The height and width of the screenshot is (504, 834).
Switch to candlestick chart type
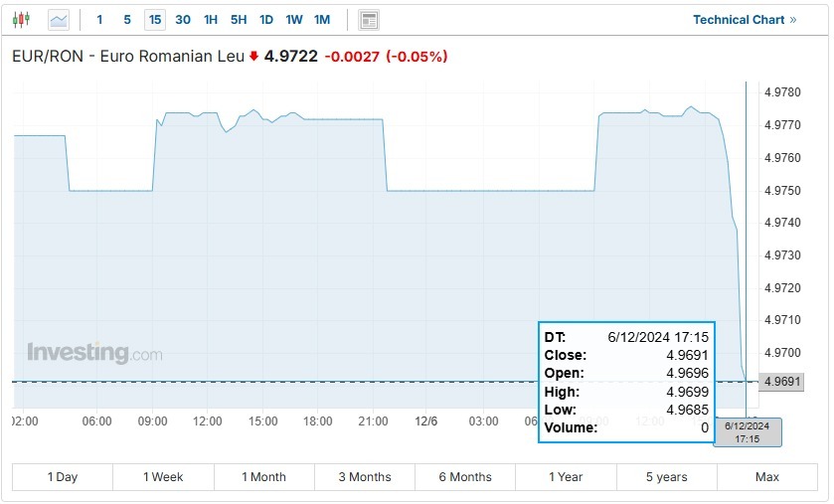[22, 20]
